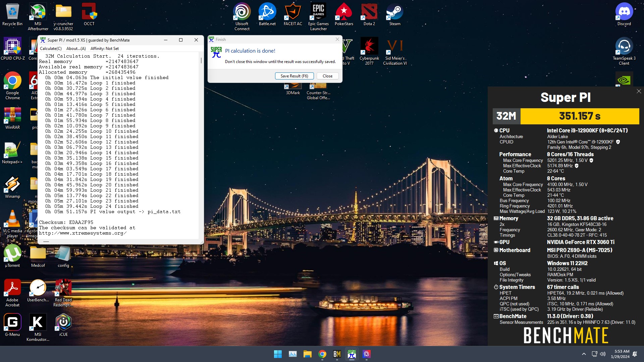Open the Google Chrome desktop shortcut

12,86
